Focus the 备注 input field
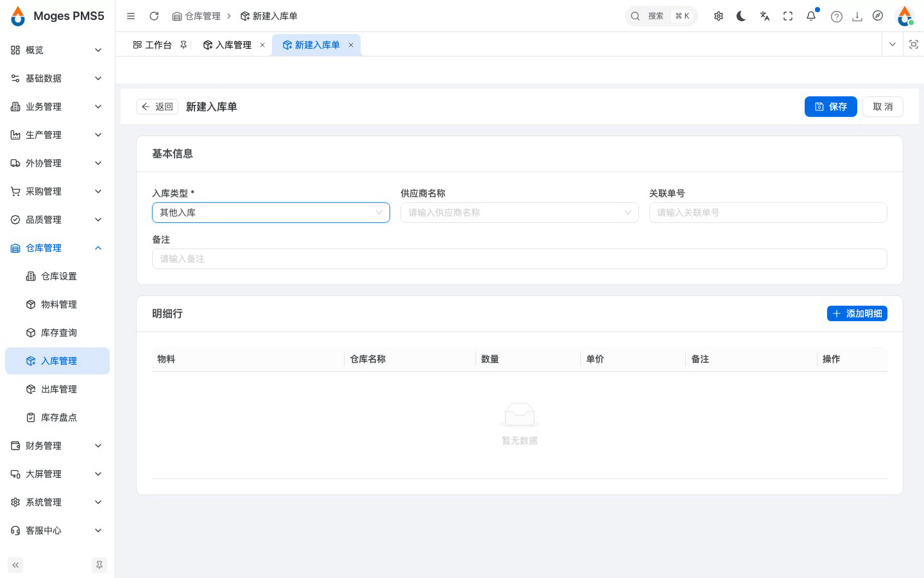The width and height of the screenshot is (924, 578). [520, 259]
